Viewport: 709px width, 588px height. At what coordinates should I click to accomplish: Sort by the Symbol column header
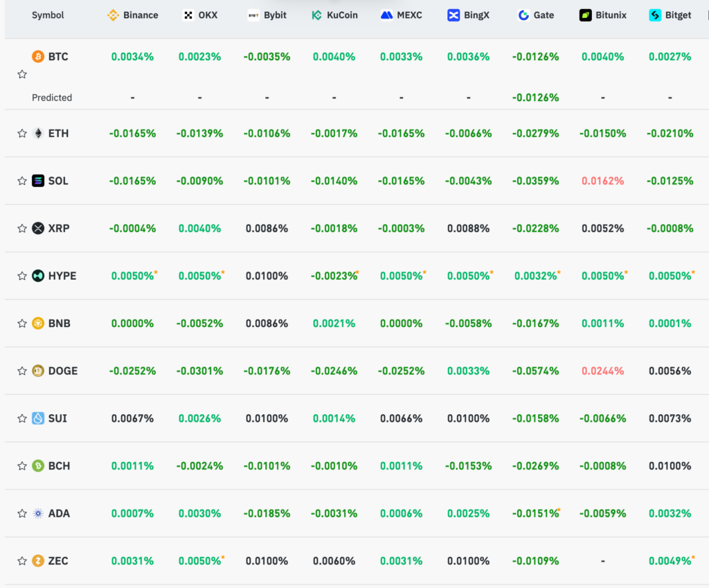point(48,15)
